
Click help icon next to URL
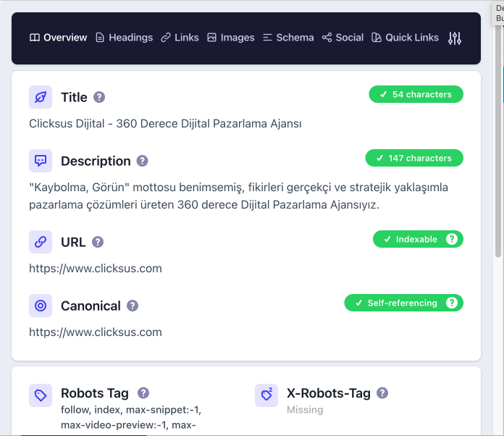coord(98,242)
